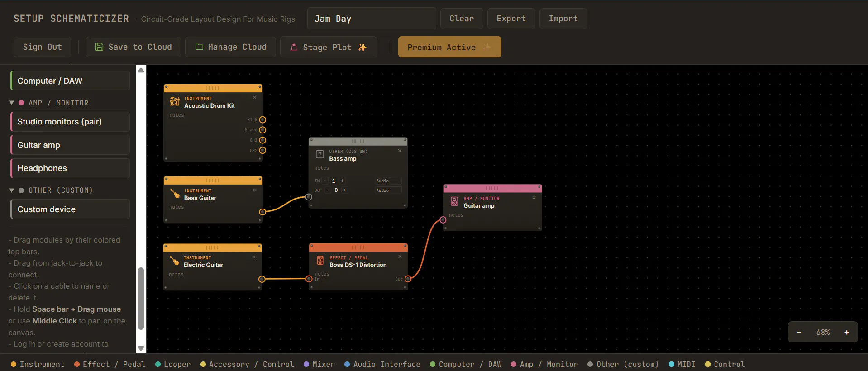
Task: Click the Jam Day project name field
Action: pos(372,19)
